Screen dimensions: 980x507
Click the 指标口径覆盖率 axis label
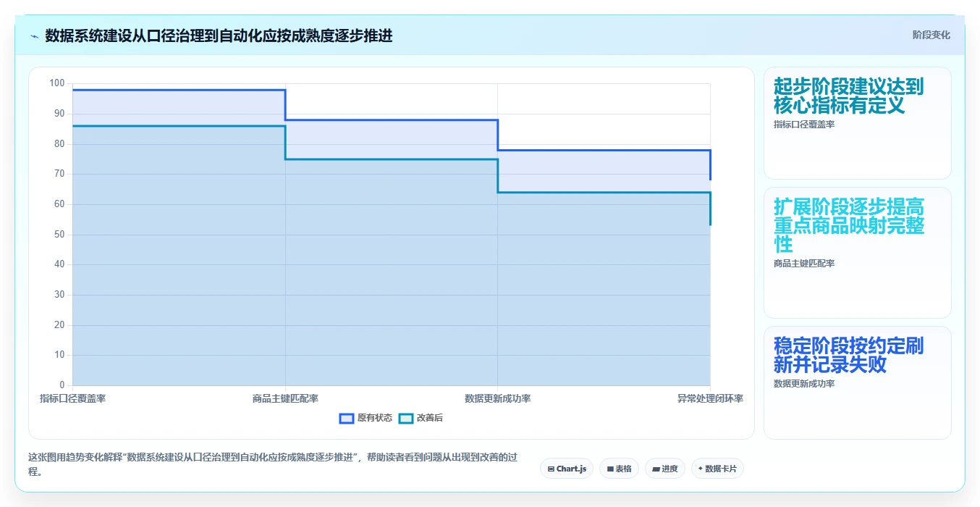coord(72,398)
